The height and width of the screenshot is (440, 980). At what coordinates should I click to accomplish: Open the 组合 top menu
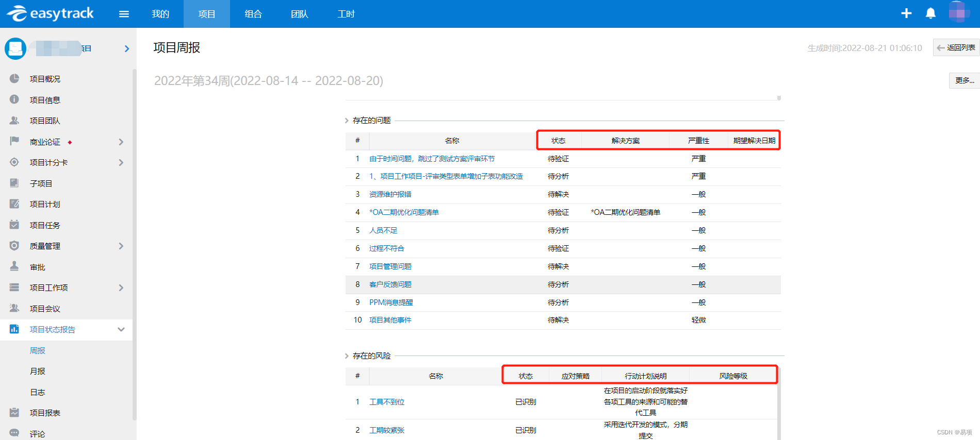click(253, 14)
